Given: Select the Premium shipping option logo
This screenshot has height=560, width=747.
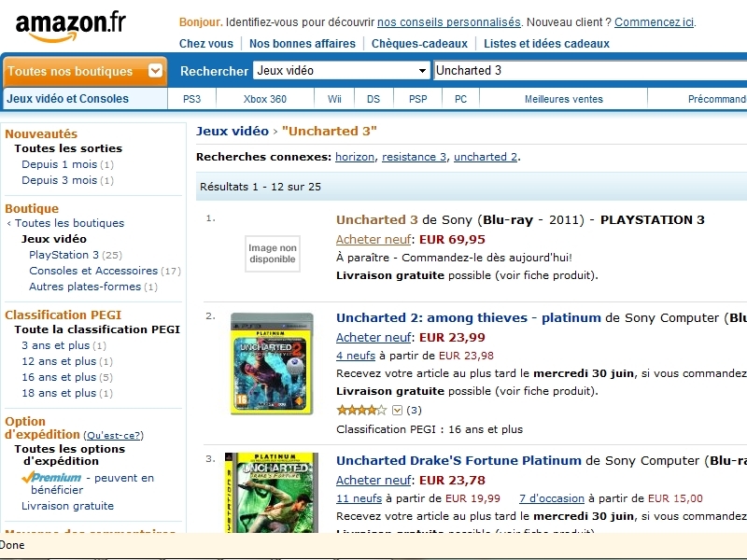Looking at the screenshot, I should (51, 477).
